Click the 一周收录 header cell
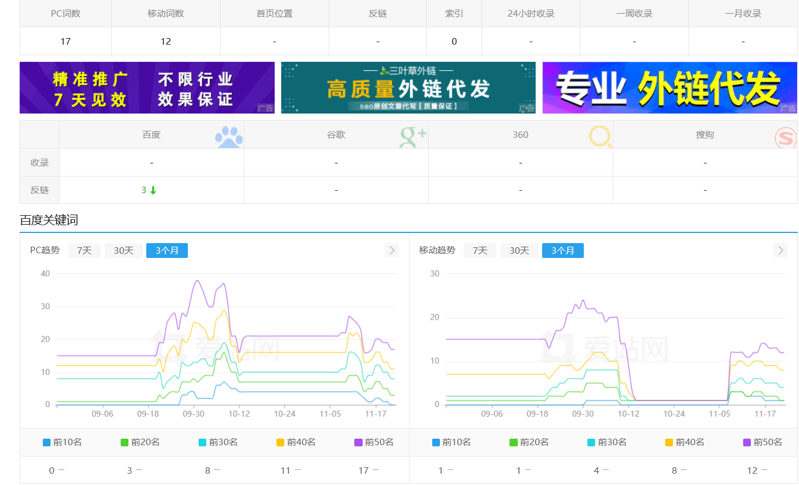This screenshot has width=799, height=485. point(634,13)
